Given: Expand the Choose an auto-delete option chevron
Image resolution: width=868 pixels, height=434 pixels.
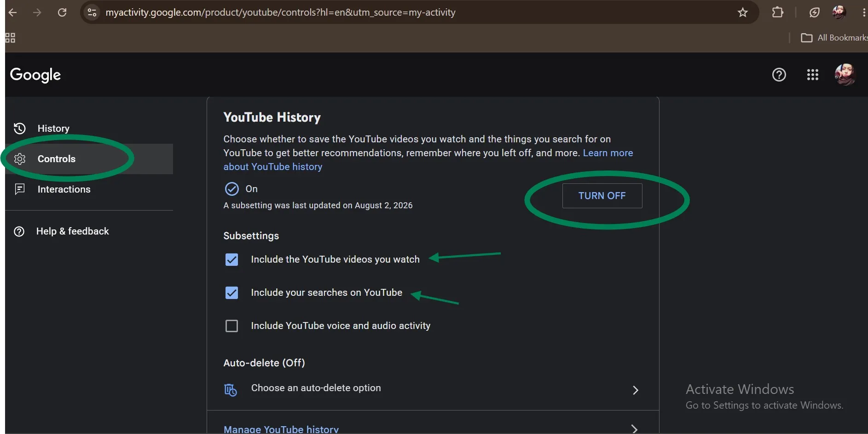Looking at the screenshot, I should coord(635,390).
